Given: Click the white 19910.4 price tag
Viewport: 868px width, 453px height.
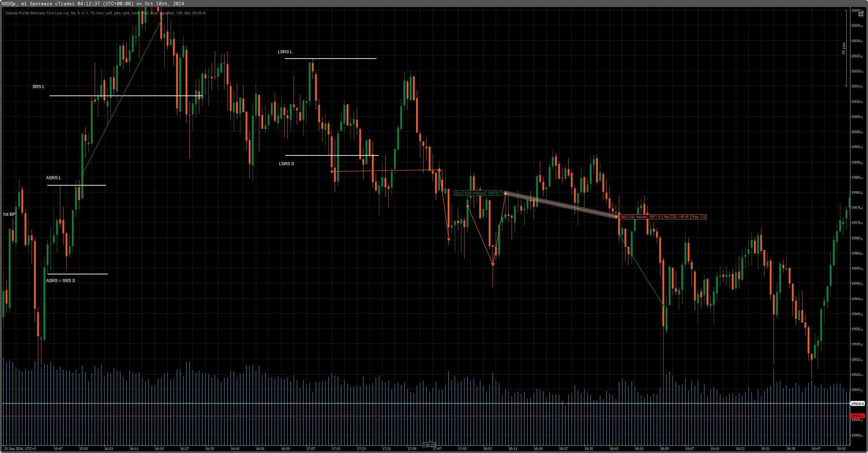Looking at the screenshot, I should tap(857, 404).
